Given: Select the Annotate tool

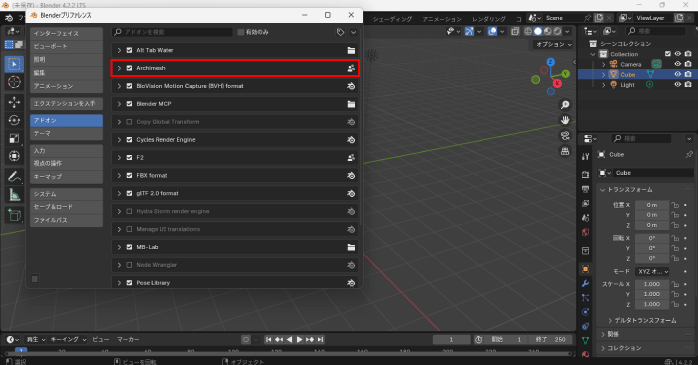Looking at the screenshot, I should 14,177.
